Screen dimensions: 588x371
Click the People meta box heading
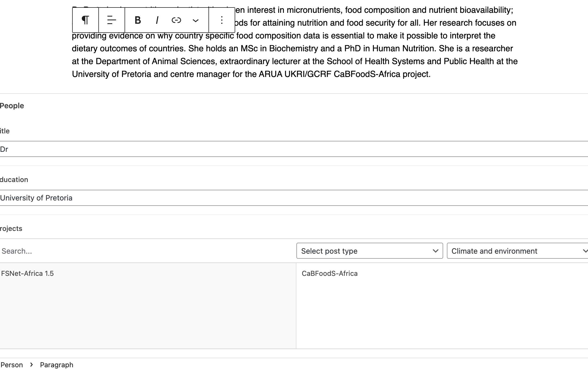12,106
